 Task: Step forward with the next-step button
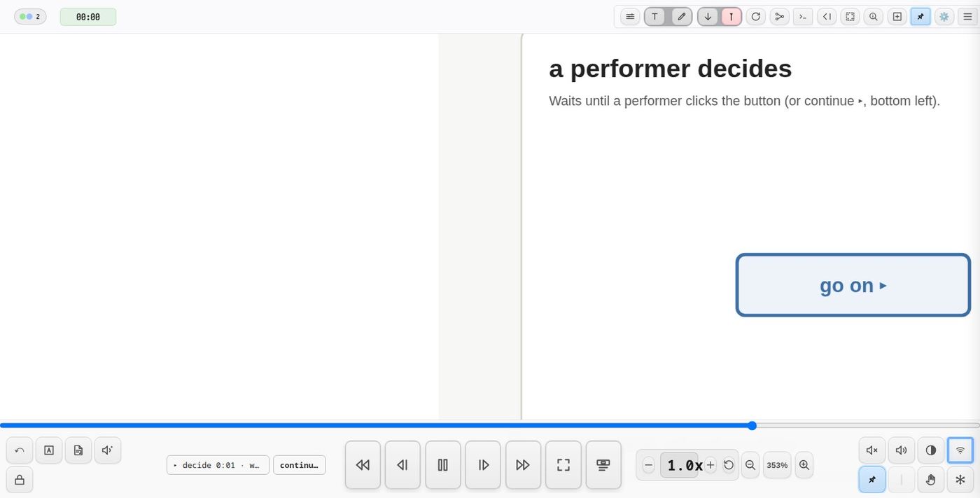coord(483,464)
